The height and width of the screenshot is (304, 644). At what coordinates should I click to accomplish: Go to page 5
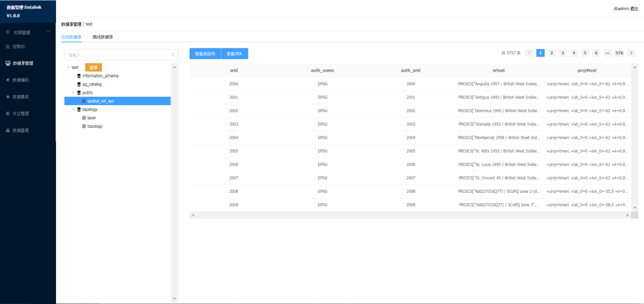(585, 53)
